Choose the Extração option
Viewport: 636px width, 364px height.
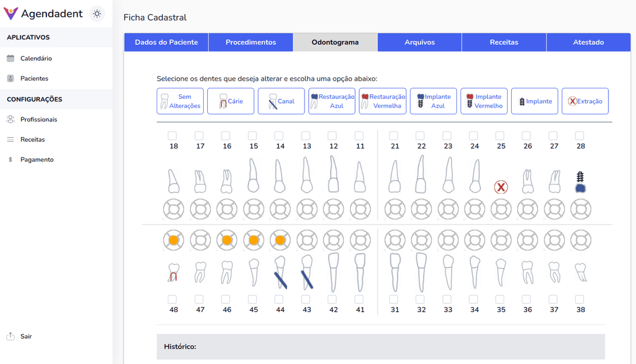point(585,101)
